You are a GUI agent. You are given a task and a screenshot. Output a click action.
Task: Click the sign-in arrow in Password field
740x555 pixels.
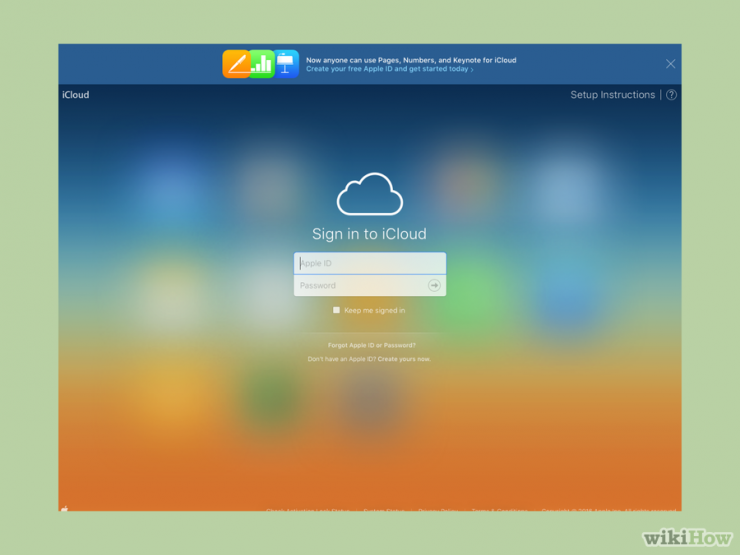pos(434,285)
